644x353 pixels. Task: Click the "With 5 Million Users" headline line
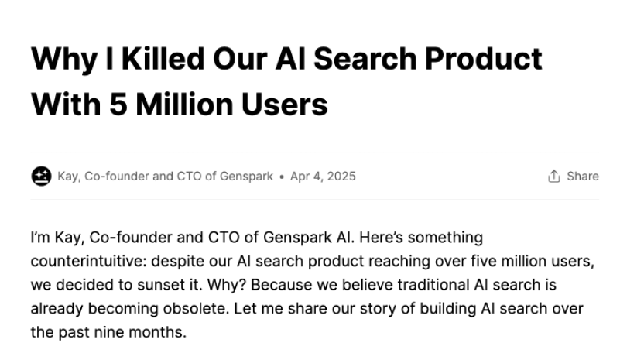(179, 103)
